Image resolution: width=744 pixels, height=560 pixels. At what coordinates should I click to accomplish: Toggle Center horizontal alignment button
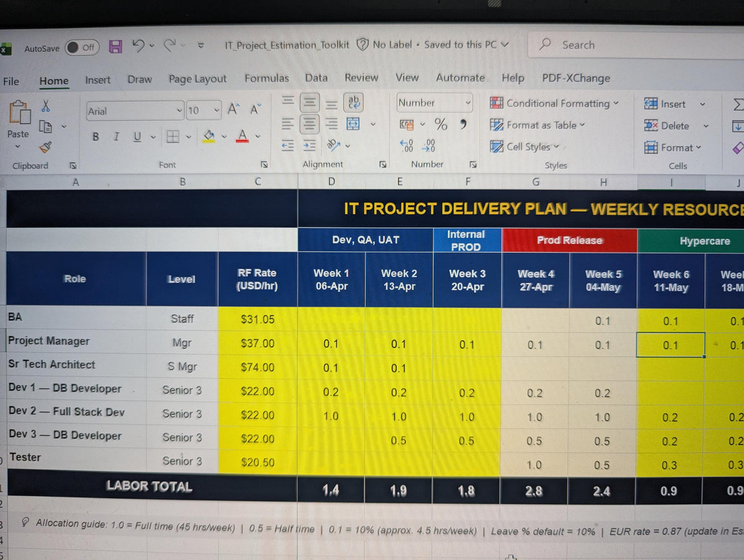[309, 124]
